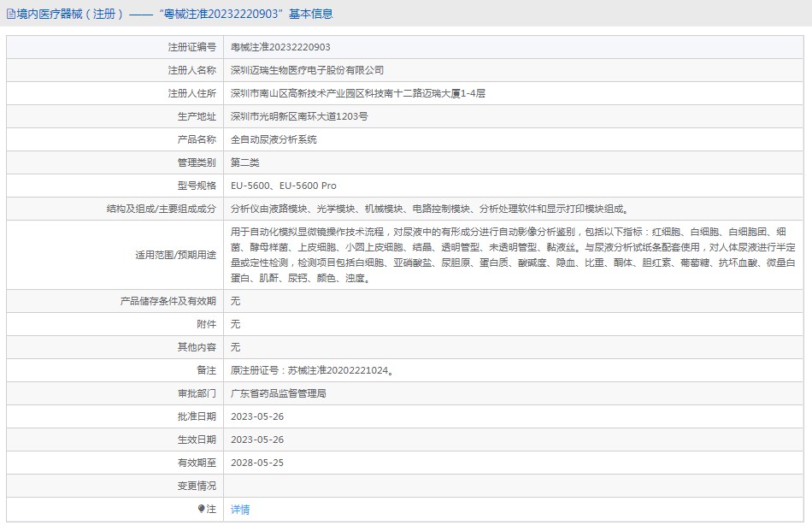812x531 pixels.
Task: Click management category value 第二类
Action: tap(245, 162)
